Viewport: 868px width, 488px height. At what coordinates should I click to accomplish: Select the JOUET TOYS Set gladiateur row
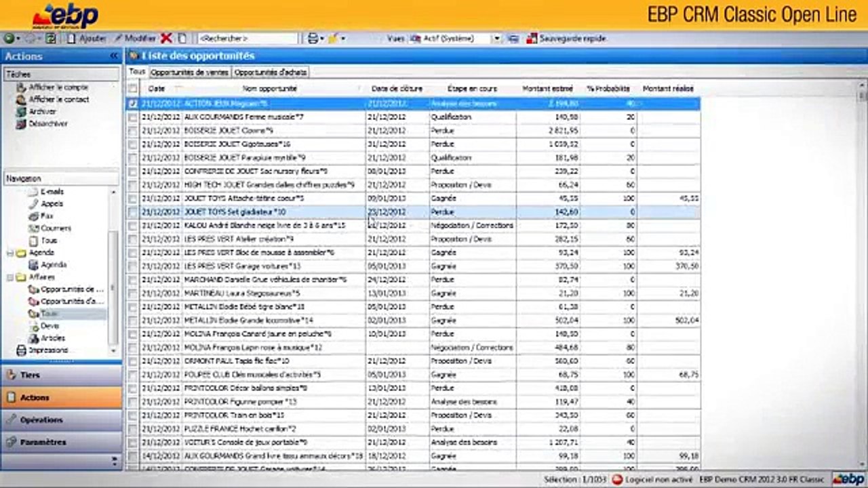420,212
